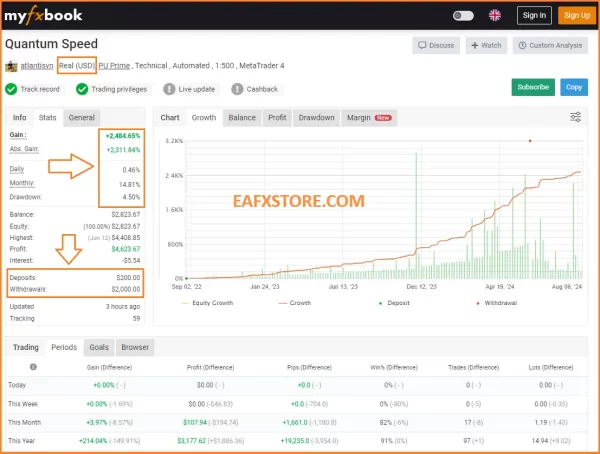Open the UK flag language selector
Viewport: 600px width, 454px height.
(495, 15)
